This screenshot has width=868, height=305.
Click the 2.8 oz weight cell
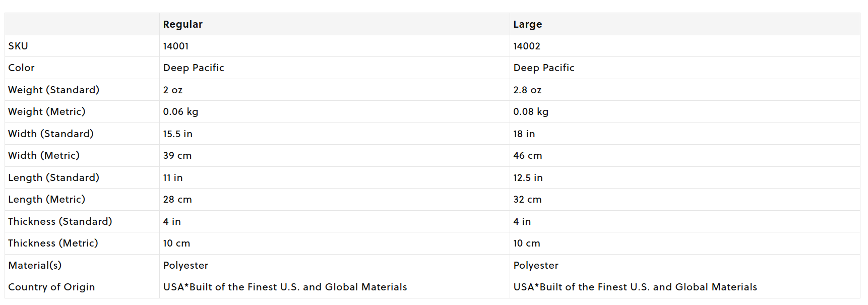527,90
